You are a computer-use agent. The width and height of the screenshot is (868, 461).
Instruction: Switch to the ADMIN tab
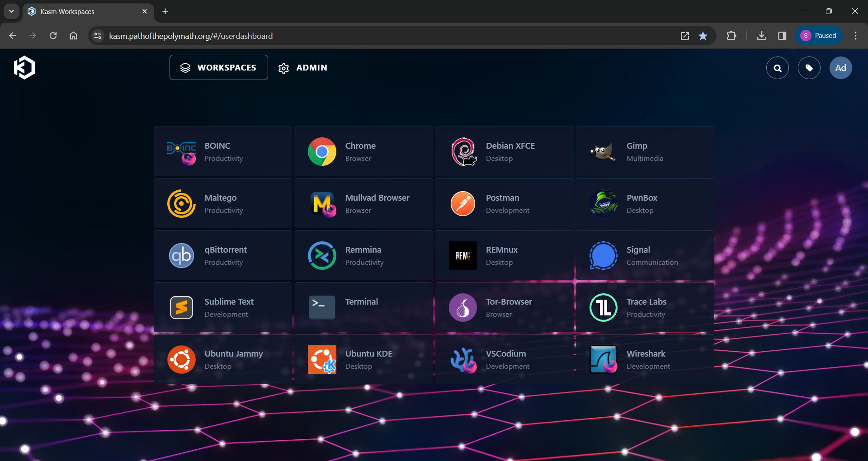(x=303, y=68)
